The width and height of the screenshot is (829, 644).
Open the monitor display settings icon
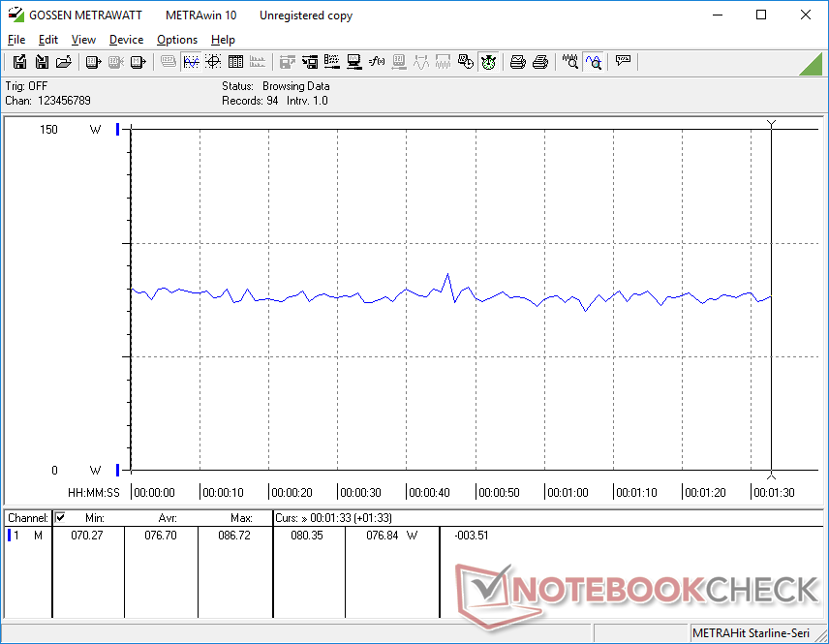(x=353, y=62)
